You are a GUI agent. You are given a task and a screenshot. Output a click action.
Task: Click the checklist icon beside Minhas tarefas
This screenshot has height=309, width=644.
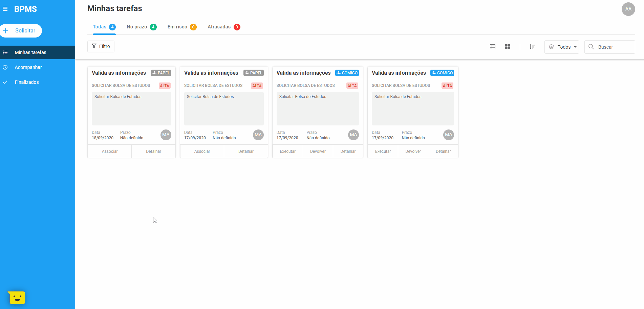5,52
